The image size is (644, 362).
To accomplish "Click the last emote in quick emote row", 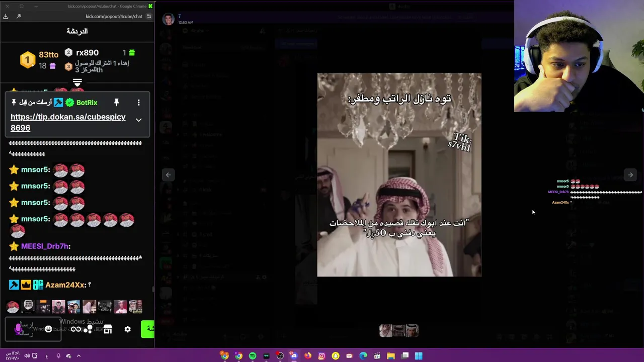I will point(135,307).
